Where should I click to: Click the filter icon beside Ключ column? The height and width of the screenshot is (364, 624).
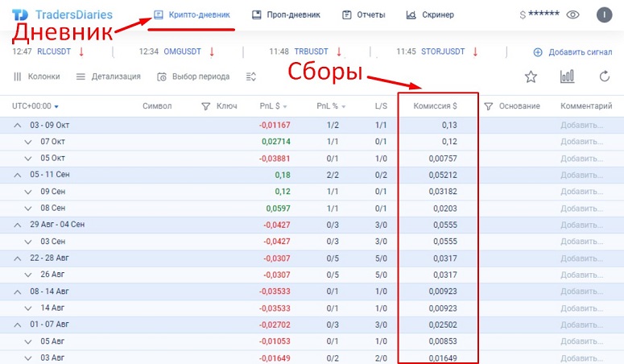click(205, 105)
